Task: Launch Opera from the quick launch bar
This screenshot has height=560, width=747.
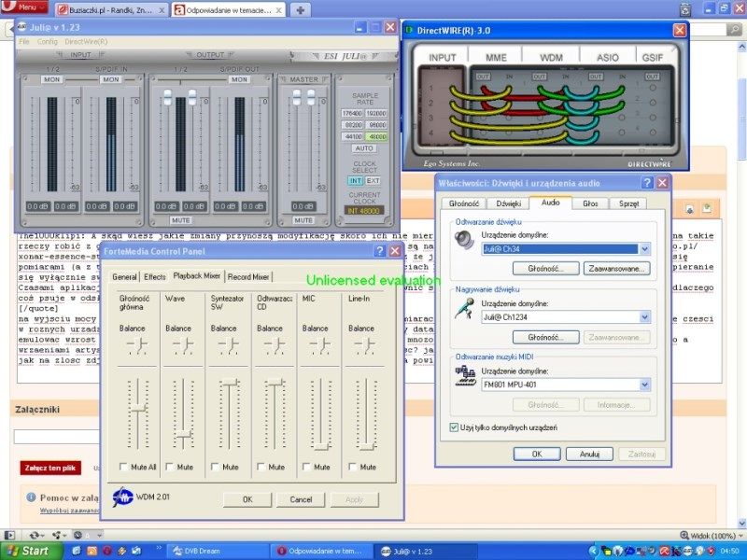Action: point(106,551)
